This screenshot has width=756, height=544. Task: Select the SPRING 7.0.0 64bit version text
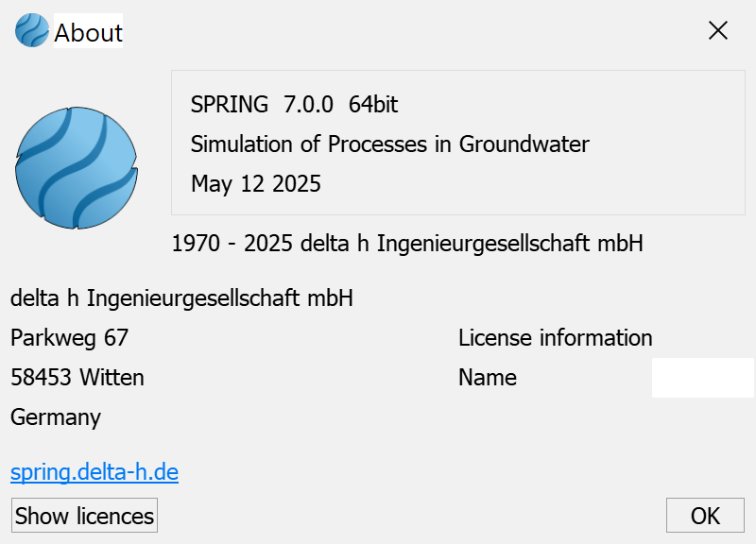click(294, 104)
